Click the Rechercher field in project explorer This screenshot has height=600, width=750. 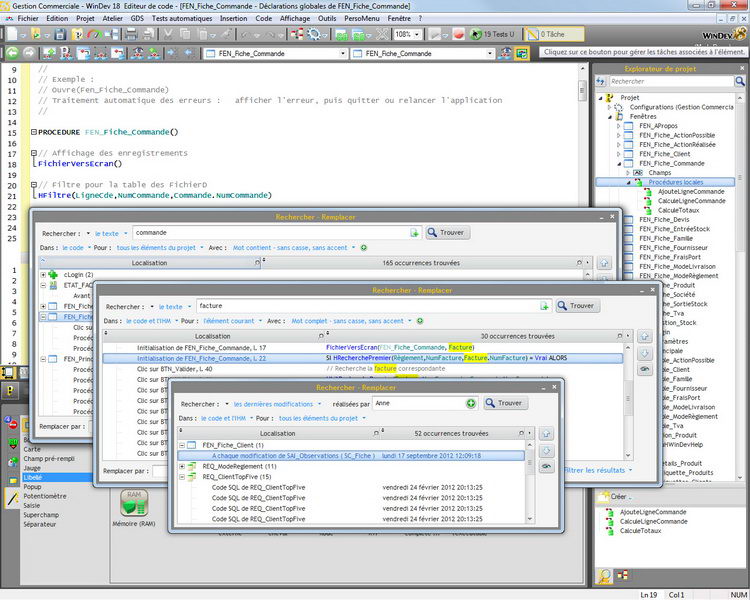671,81
